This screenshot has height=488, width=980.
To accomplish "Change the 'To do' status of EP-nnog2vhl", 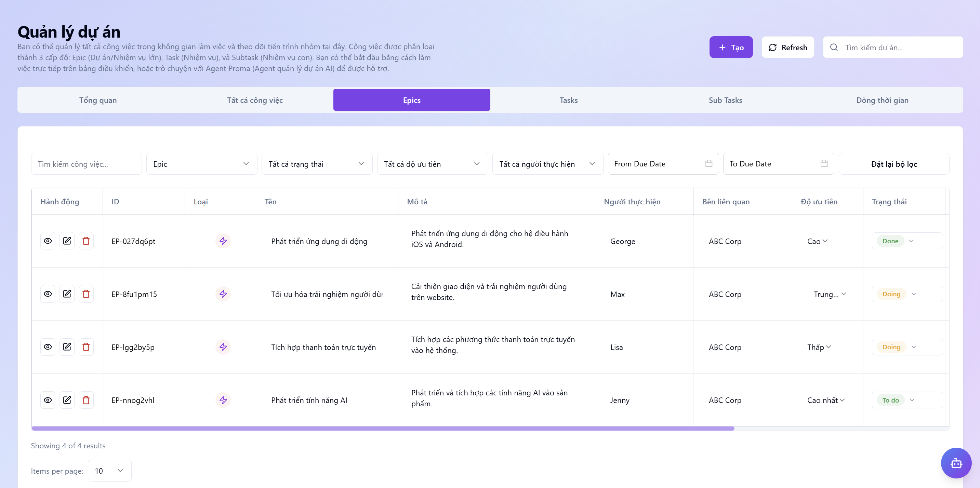I will coord(907,400).
